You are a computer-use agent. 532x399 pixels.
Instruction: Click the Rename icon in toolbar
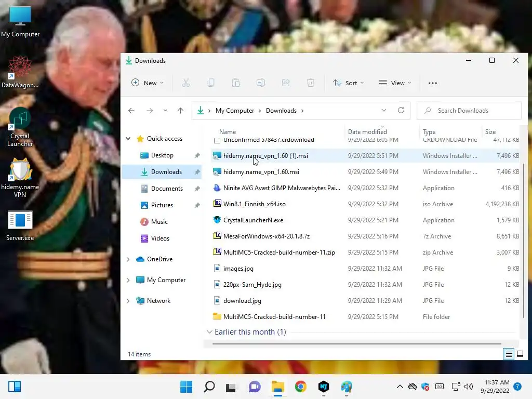click(x=261, y=83)
